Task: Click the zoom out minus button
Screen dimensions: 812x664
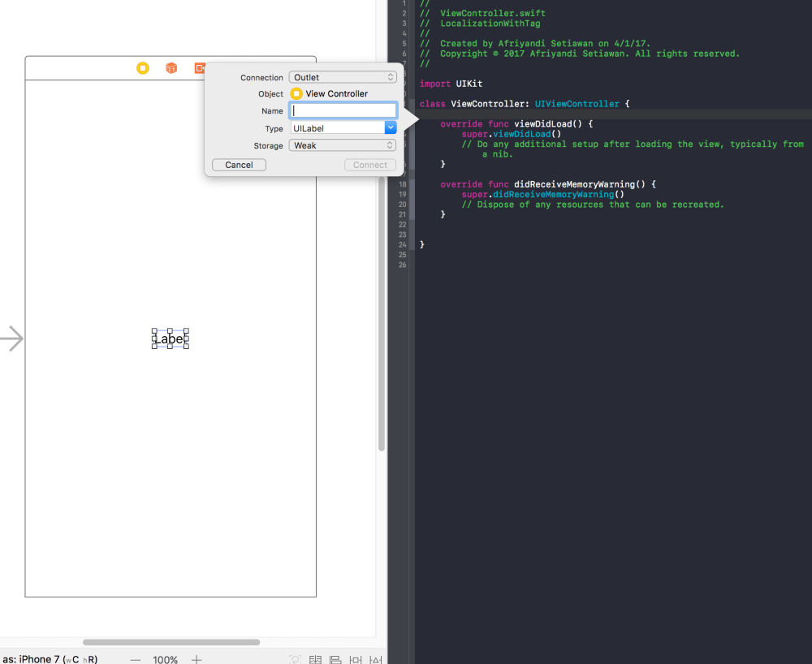Action: point(136,659)
